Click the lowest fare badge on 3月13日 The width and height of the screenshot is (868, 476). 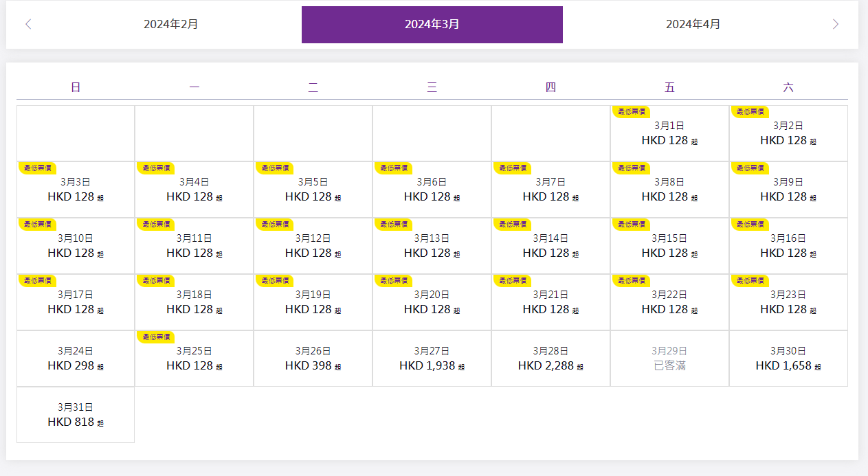coord(393,224)
